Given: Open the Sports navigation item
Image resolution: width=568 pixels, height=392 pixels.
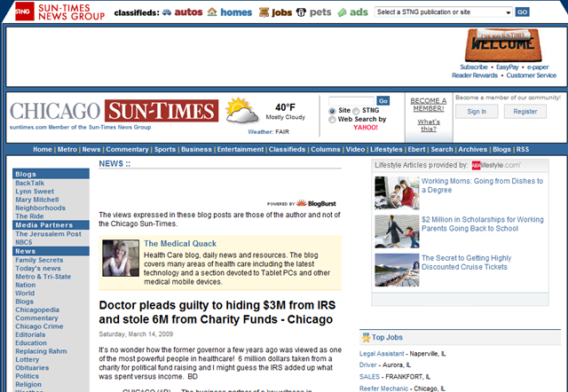Looking at the screenshot, I should 165,149.
